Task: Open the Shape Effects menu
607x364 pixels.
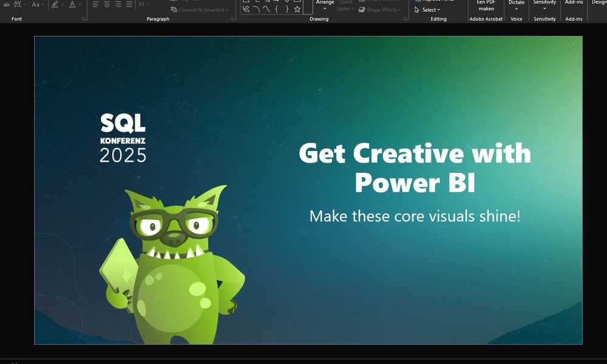Action: point(380,10)
